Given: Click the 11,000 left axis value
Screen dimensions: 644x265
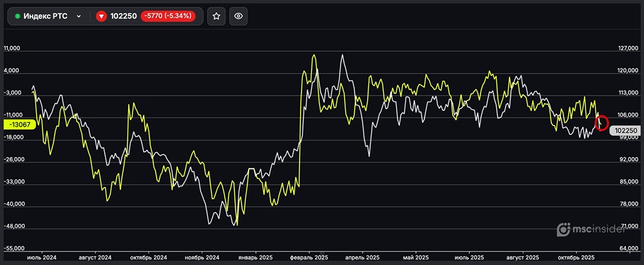Looking at the screenshot, I should 12,48.
